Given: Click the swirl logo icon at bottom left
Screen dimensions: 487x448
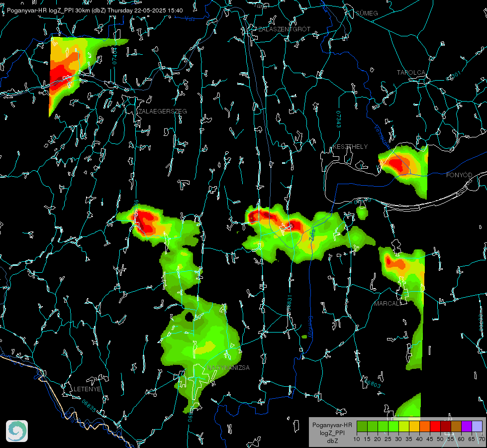Looking at the screenshot, I should click(x=17, y=431).
